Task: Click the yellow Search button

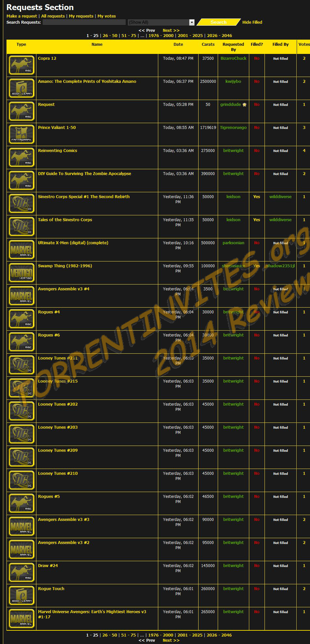Action: coord(218,22)
